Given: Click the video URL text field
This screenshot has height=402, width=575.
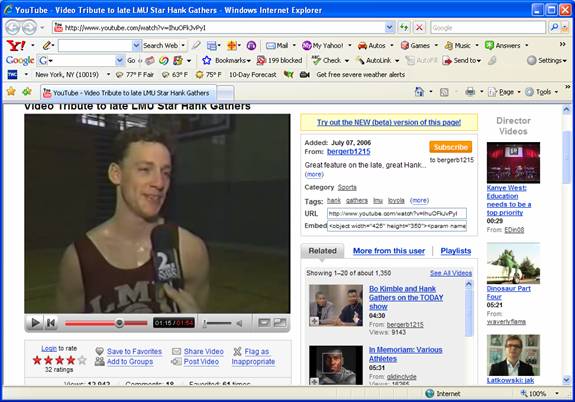Looking at the screenshot, I should tap(397, 213).
